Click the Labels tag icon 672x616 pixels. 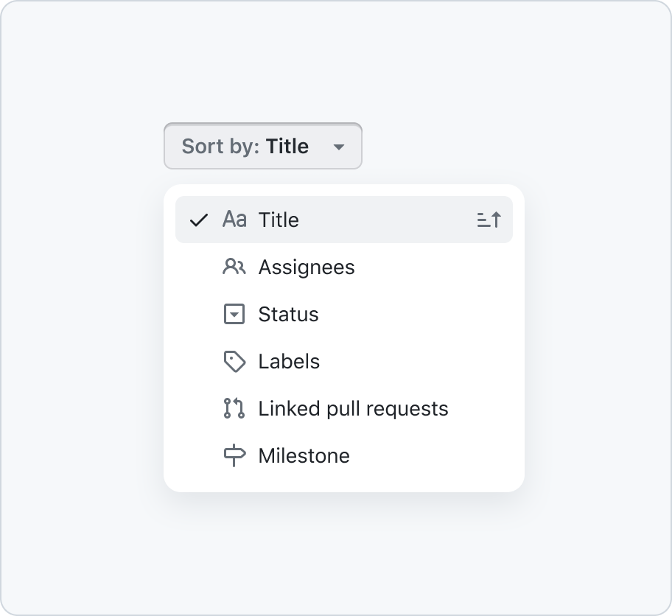click(234, 361)
